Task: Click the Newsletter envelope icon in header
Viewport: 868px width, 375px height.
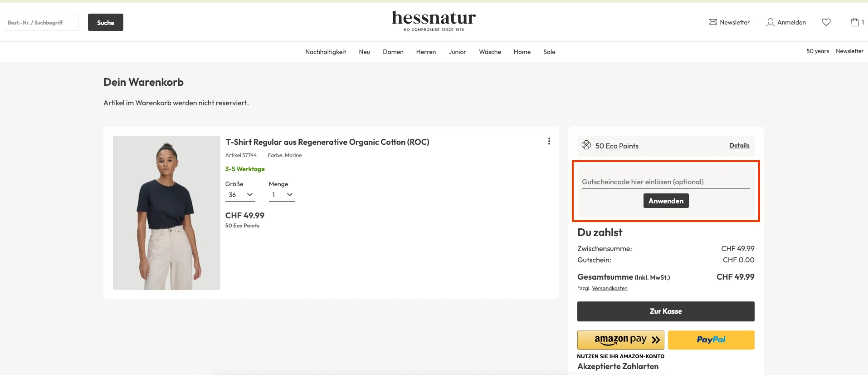Action: pyautogui.click(x=713, y=22)
